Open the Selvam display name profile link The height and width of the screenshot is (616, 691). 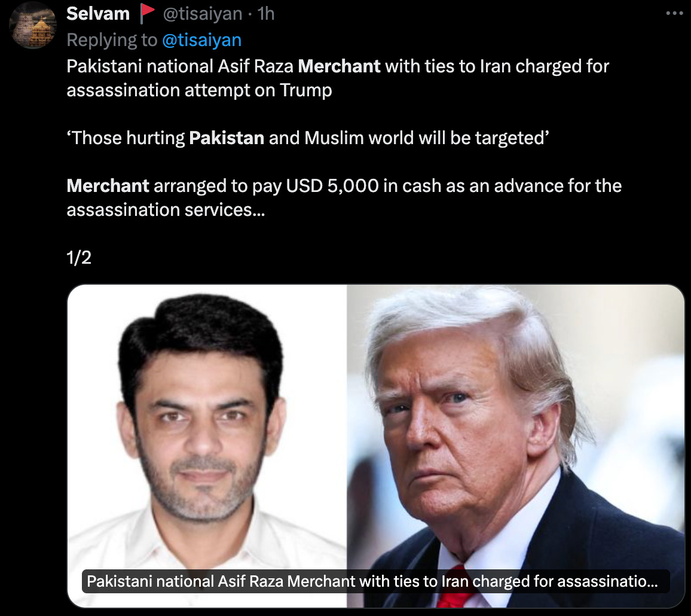tap(98, 14)
